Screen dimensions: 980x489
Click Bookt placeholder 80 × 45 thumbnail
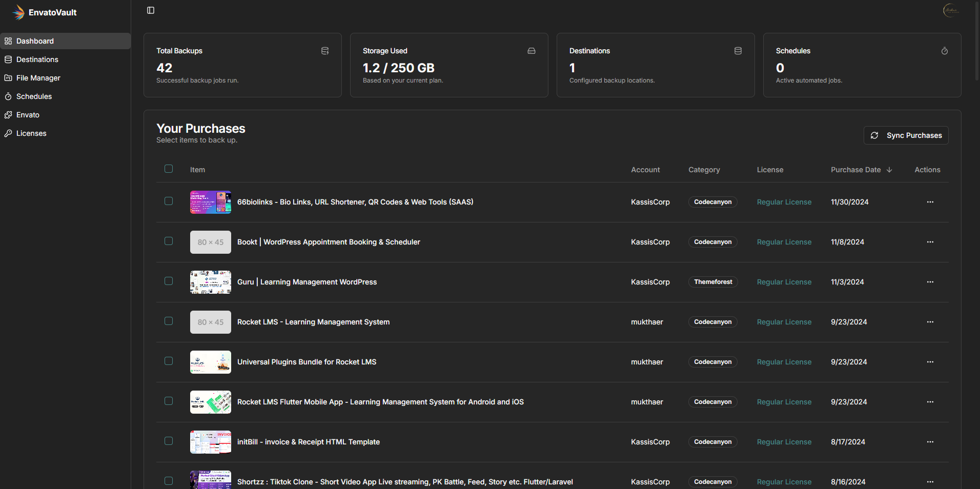(x=211, y=242)
